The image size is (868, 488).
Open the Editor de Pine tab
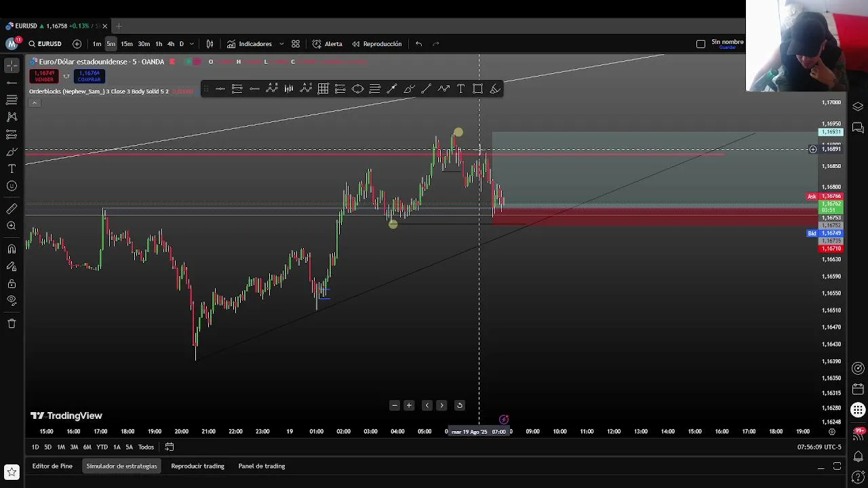click(x=52, y=466)
